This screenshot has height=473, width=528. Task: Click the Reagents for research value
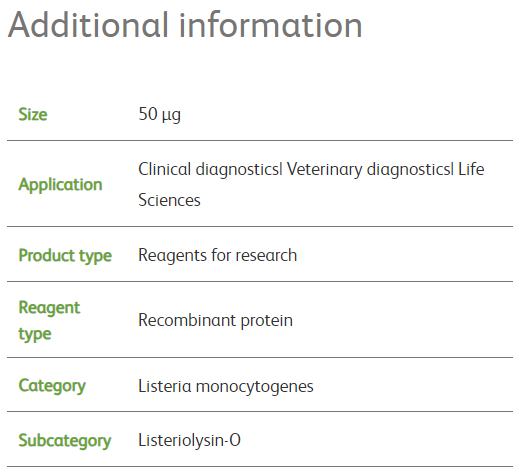[218, 255]
